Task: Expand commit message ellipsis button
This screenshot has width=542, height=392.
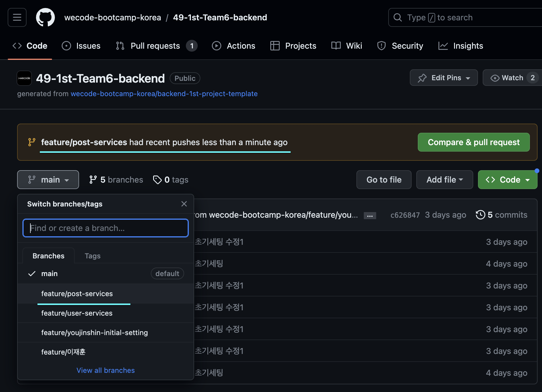Action: coord(370,215)
